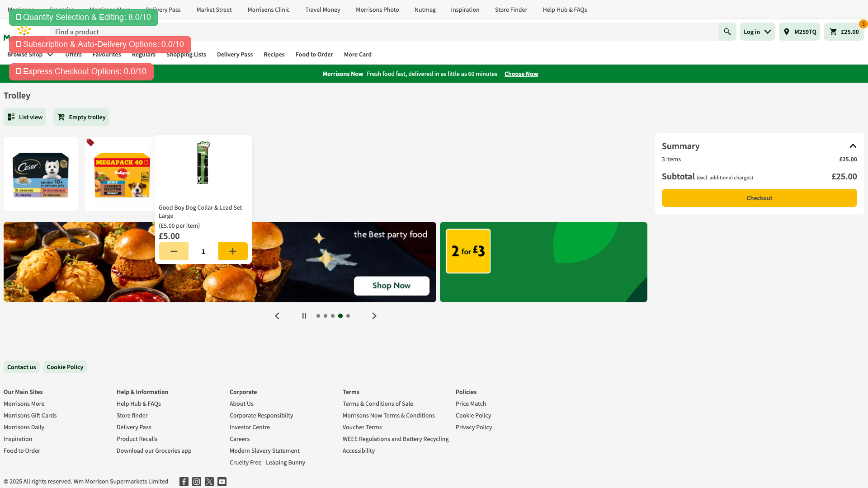
Task: Expand the Log in dropdown
Action: coord(757,32)
